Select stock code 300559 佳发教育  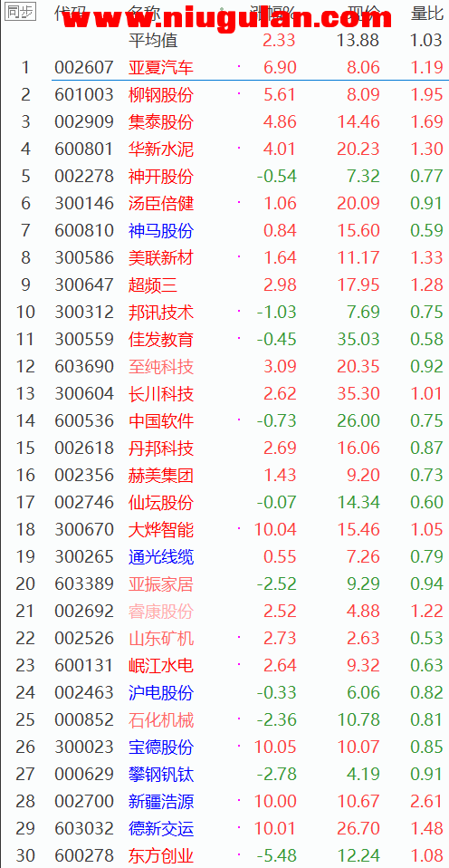click(x=84, y=339)
